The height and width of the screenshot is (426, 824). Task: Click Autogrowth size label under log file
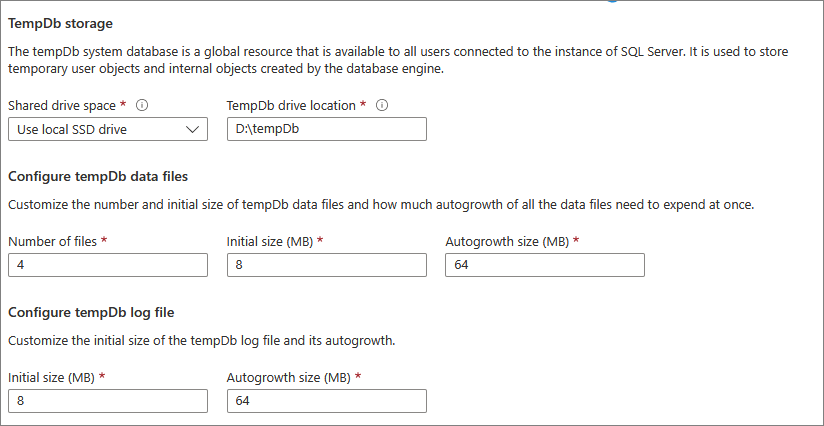click(289, 377)
